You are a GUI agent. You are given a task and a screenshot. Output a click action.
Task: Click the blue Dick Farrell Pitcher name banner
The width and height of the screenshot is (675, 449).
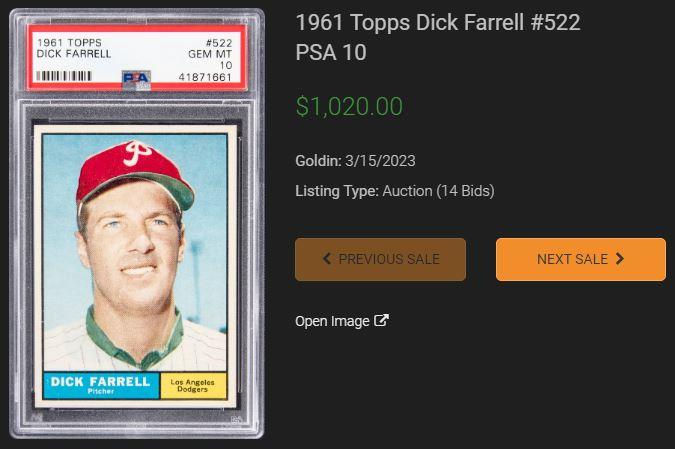(101, 385)
